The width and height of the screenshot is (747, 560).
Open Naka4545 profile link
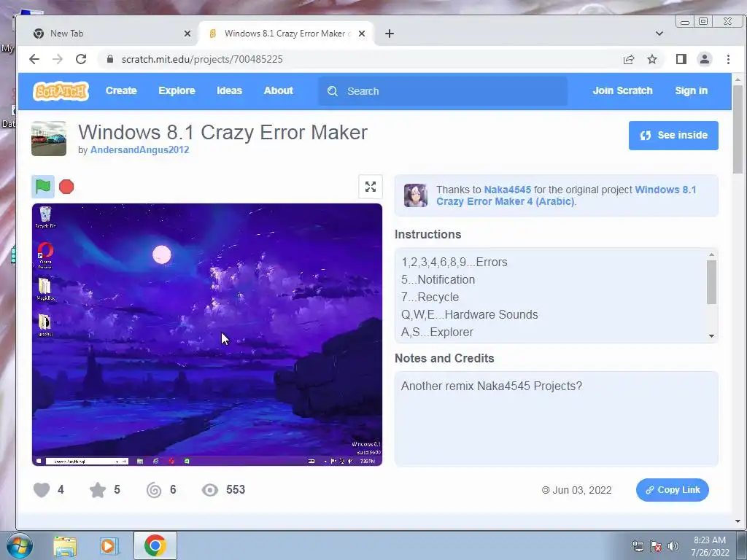coord(508,190)
